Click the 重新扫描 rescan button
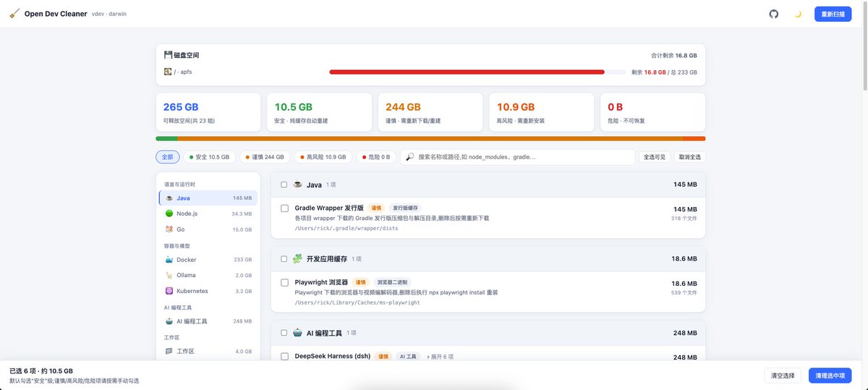The height and width of the screenshot is (390, 868). coord(833,14)
